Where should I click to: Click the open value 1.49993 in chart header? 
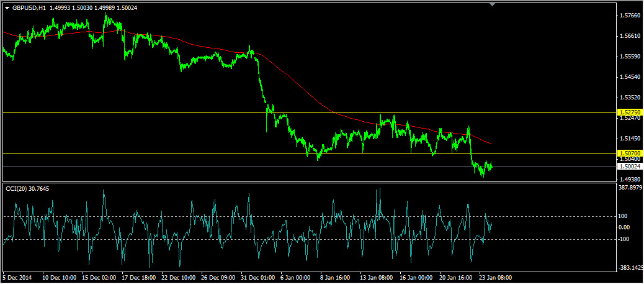[60, 8]
